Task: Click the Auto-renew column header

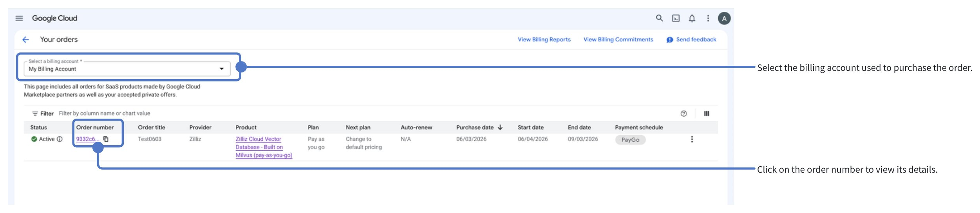Action: pos(416,127)
